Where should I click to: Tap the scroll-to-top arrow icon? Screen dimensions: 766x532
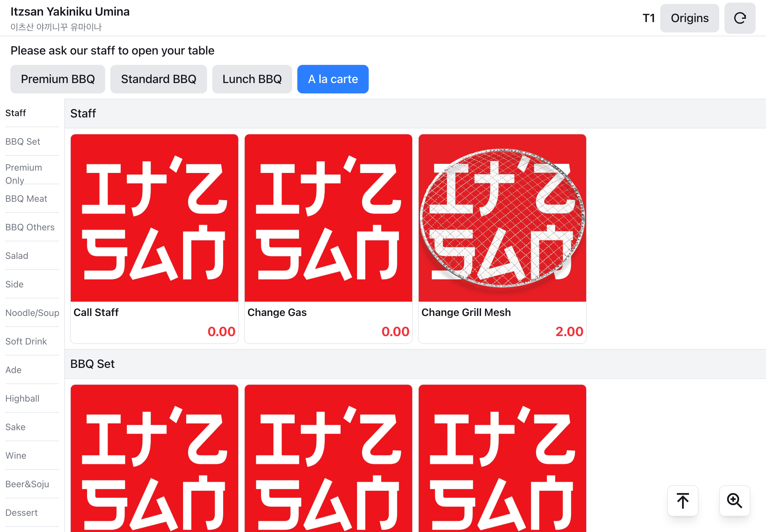683,501
